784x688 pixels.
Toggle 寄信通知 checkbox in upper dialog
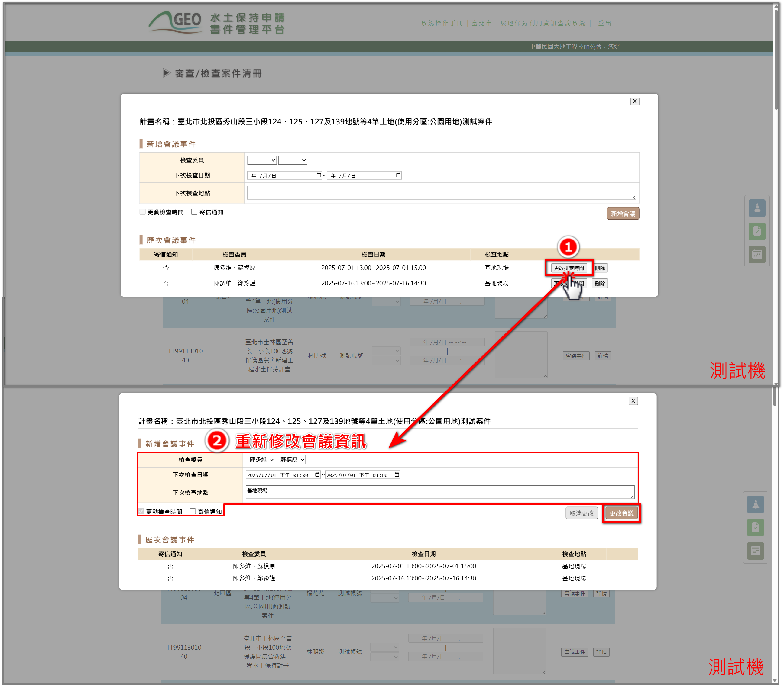pyautogui.click(x=194, y=212)
